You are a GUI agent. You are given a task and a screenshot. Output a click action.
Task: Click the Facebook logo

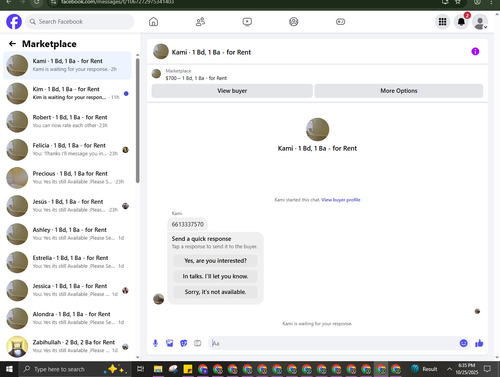click(x=14, y=22)
